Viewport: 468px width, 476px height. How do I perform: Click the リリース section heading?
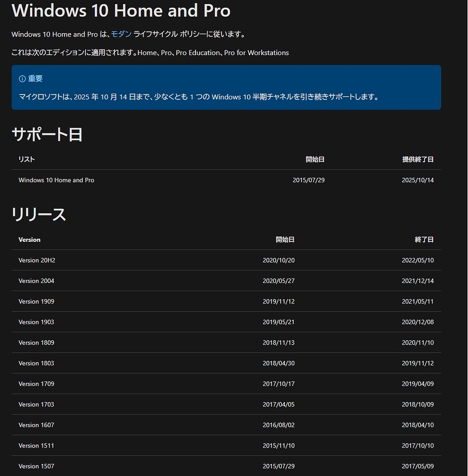pos(38,214)
